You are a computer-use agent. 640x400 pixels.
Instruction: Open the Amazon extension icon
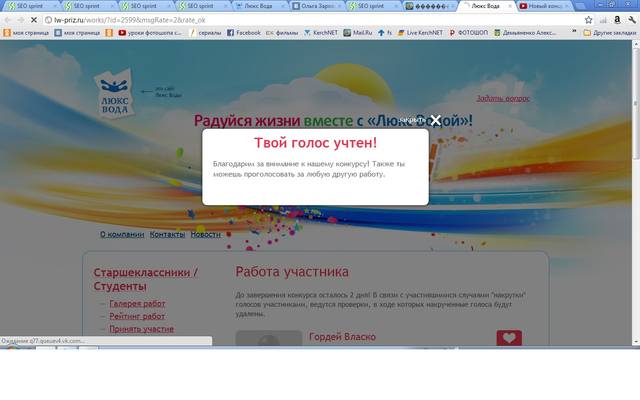click(x=617, y=20)
